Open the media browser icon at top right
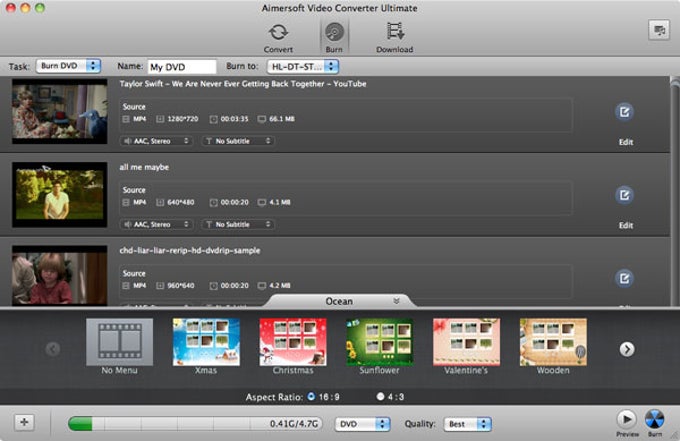 (659, 30)
